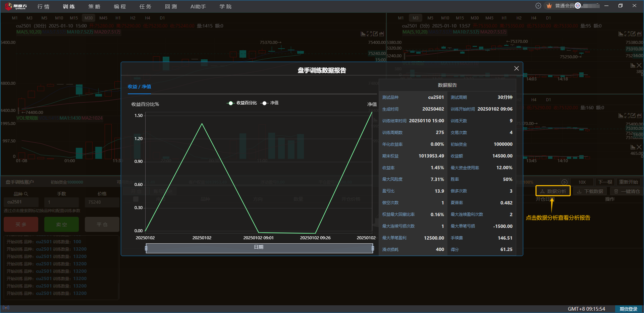Click indicator icon on top-right volume subchart
The width and height of the screenshot is (644, 313).
[633, 65]
